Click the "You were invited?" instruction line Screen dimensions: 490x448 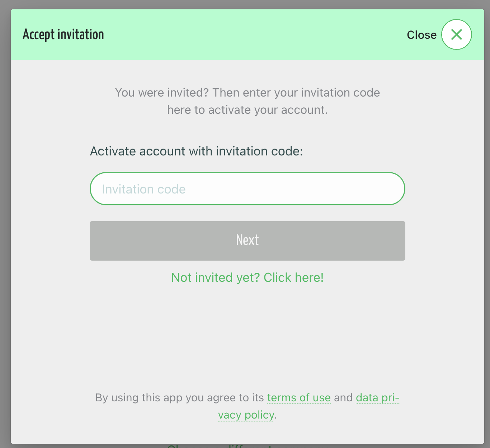point(247,93)
